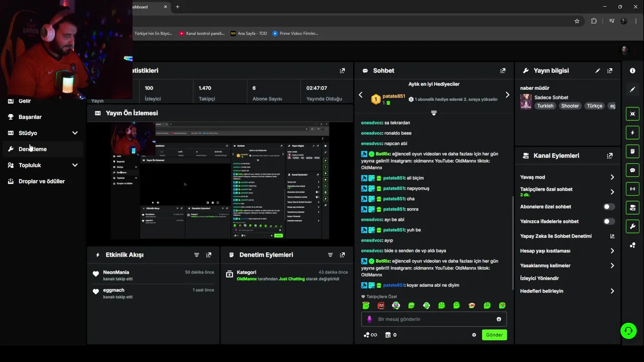Open Prime Video bookmark
644x362 pixels.
pos(295,34)
